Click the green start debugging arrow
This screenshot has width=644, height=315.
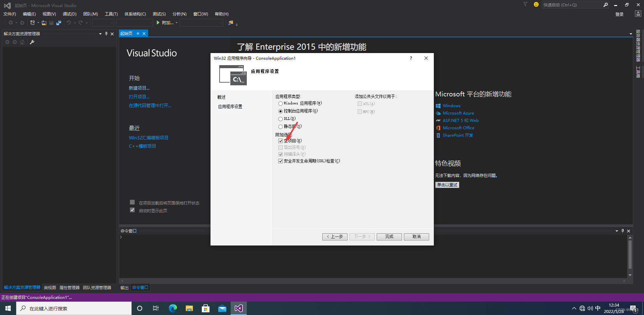[x=158, y=23]
